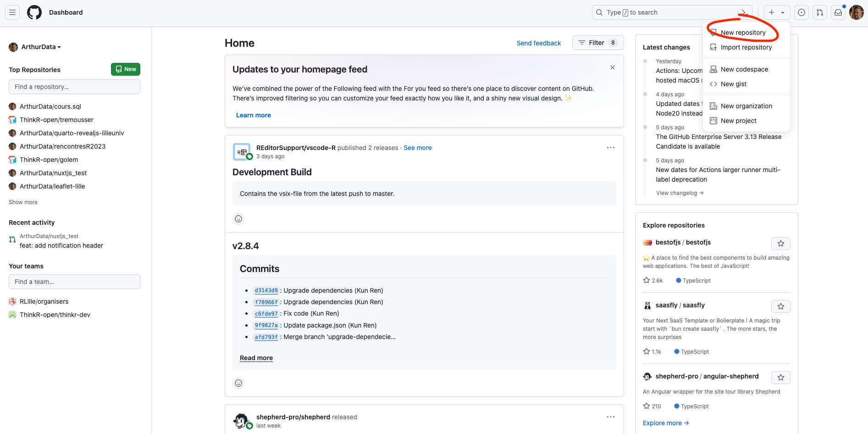Click the shepherd-pro avatar thumbnail
The image size is (868, 434).
[242, 421]
